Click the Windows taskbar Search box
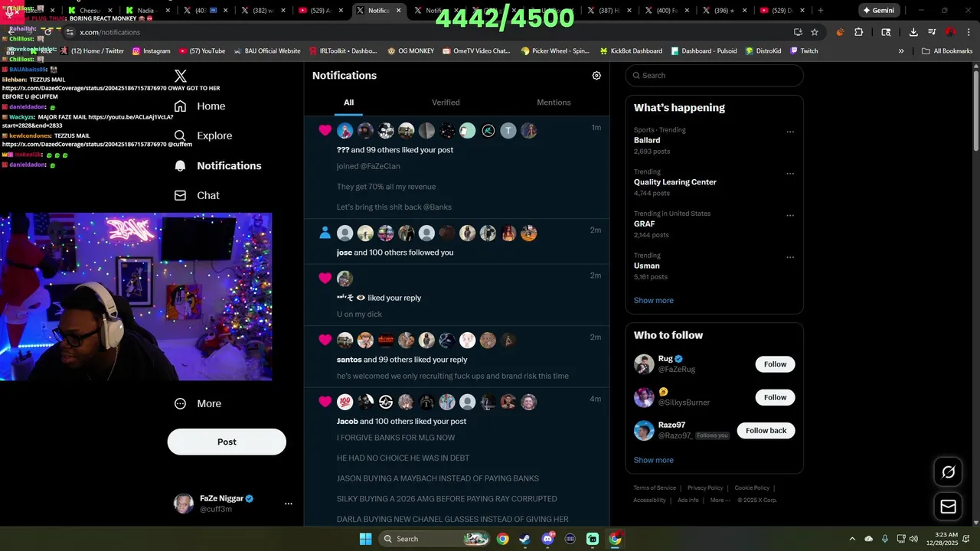The image size is (980, 551). (x=434, y=539)
